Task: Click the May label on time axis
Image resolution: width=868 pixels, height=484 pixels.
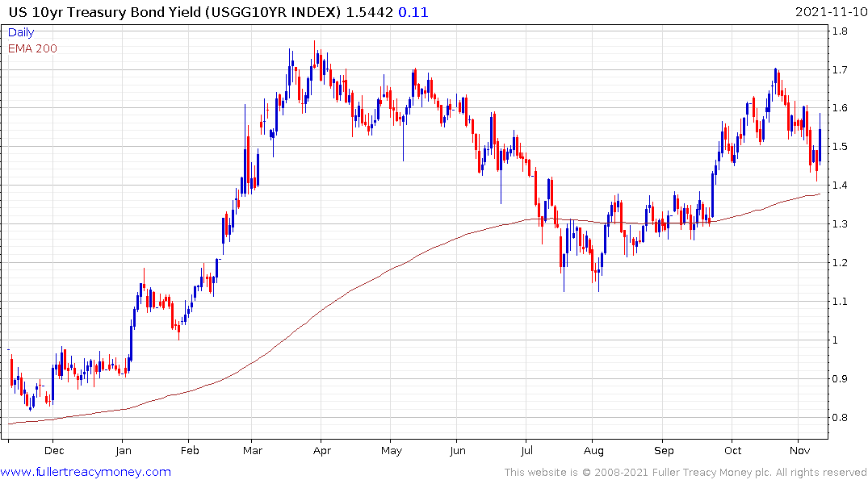Action: (392, 450)
